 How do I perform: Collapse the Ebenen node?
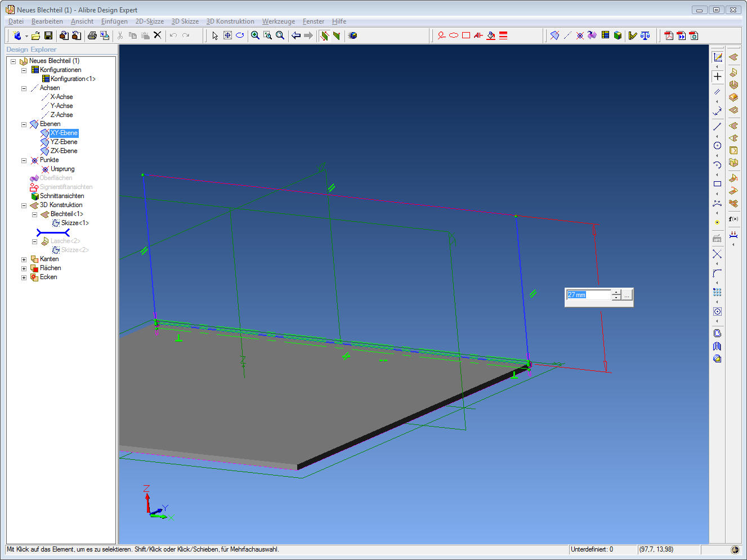point(24,124)
